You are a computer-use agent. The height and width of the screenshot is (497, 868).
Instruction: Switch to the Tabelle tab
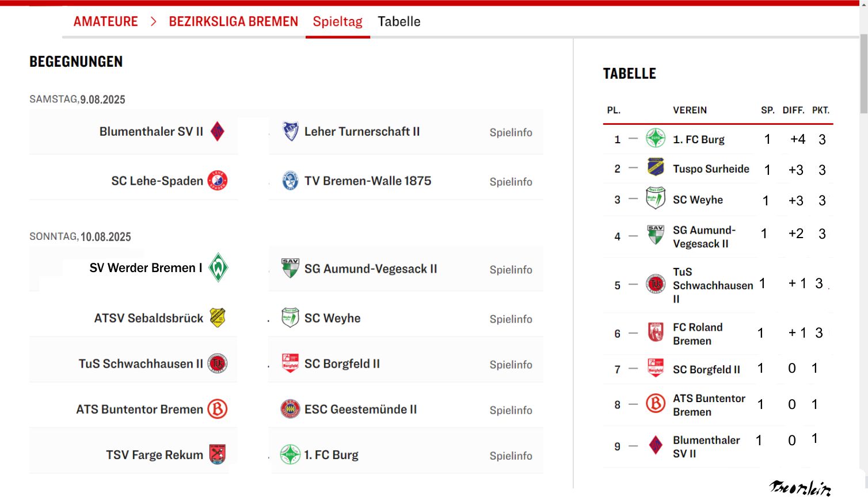click(x=399, y=22)
